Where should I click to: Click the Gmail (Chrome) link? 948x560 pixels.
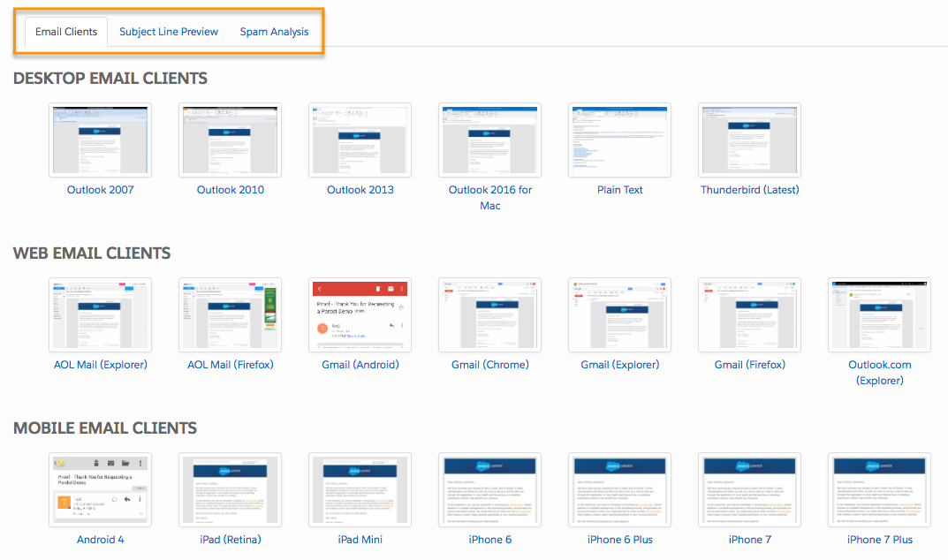(489, 365)
